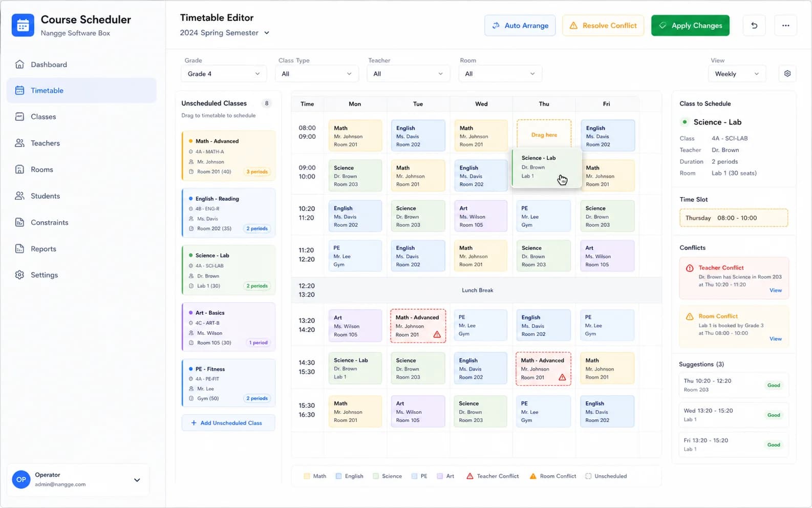The height and width of the screenshot is (508, 812).
Task: Open the Room filter dropdown
Action: [x=500, y=74]
